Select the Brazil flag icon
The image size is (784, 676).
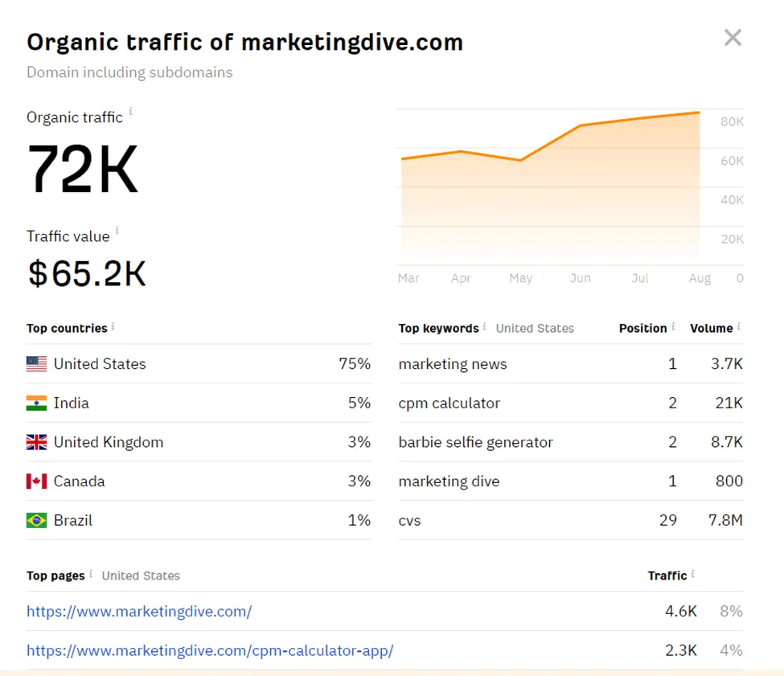pos(35,520)
